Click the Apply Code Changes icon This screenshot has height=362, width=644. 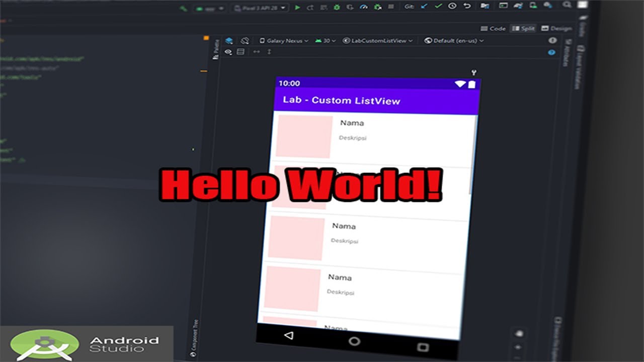click(x=324, y=8)
